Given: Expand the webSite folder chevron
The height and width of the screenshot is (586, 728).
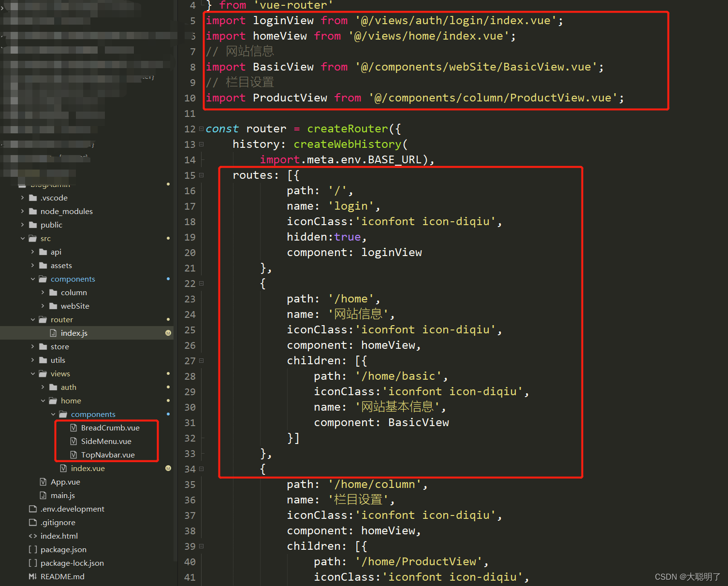Looking at the screenshot, I should 43,306.
